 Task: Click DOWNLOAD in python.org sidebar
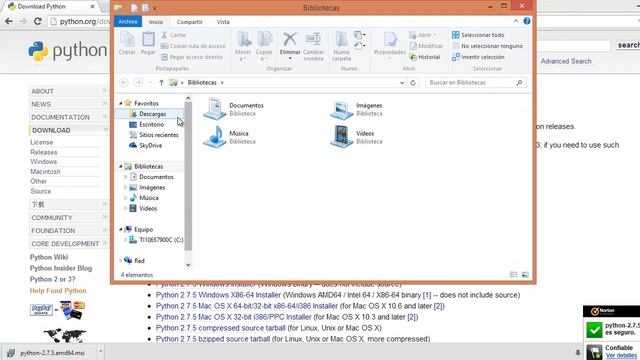point(51,130)
